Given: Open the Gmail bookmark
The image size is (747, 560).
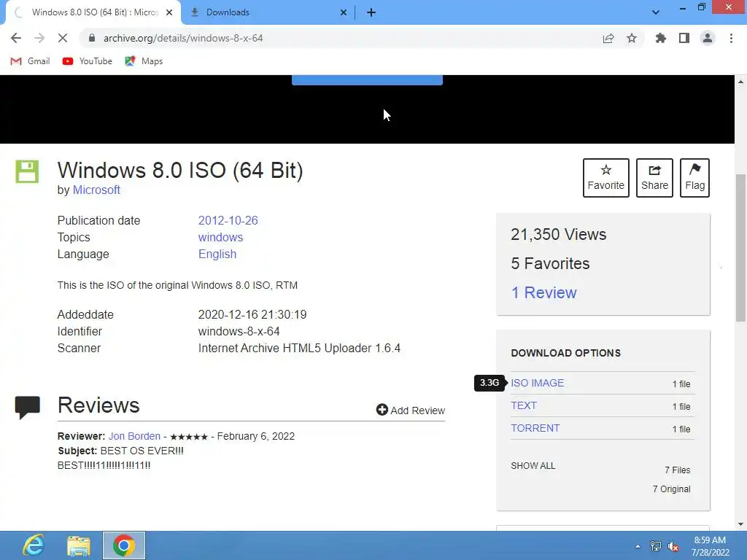Looking at the screenshot, I should pyautogui.click(x=30, y=61).
